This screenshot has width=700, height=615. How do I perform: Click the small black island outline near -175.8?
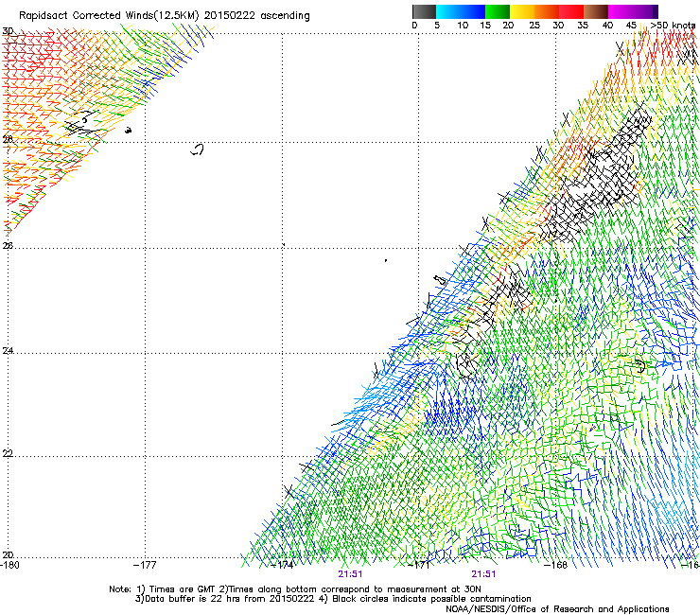tap(198, 149)
